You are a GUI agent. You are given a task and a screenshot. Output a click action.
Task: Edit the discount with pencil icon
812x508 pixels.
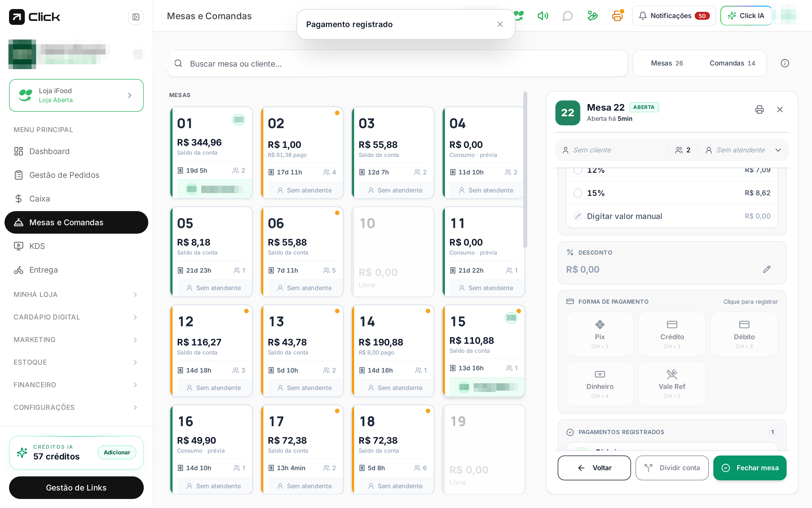coord(767,269)
